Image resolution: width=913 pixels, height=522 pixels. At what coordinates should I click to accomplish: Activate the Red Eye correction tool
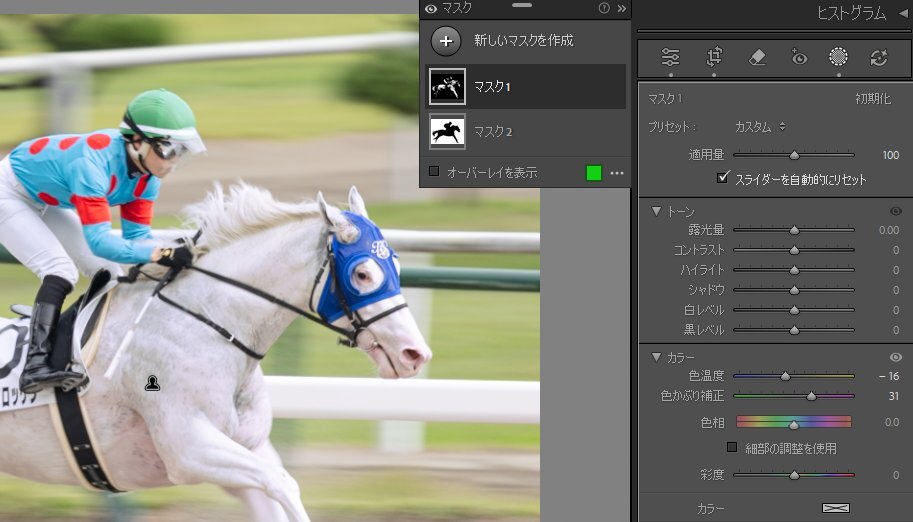pos(798,58)
